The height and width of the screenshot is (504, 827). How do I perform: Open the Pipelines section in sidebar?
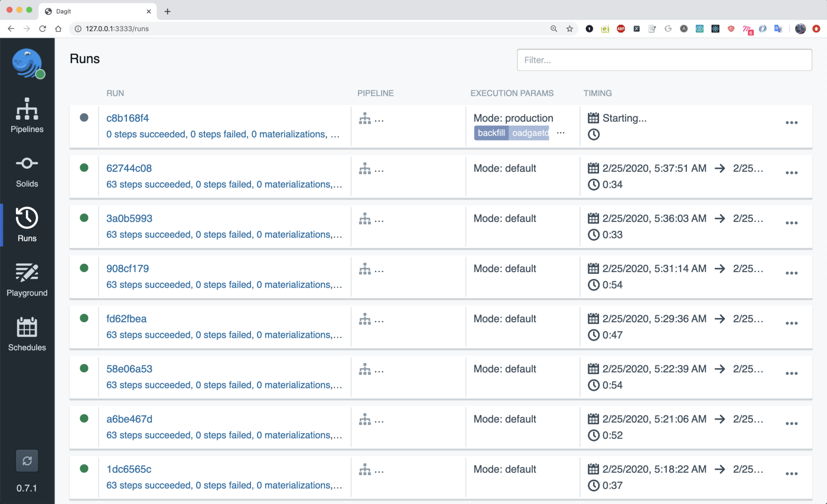(27, 115)
